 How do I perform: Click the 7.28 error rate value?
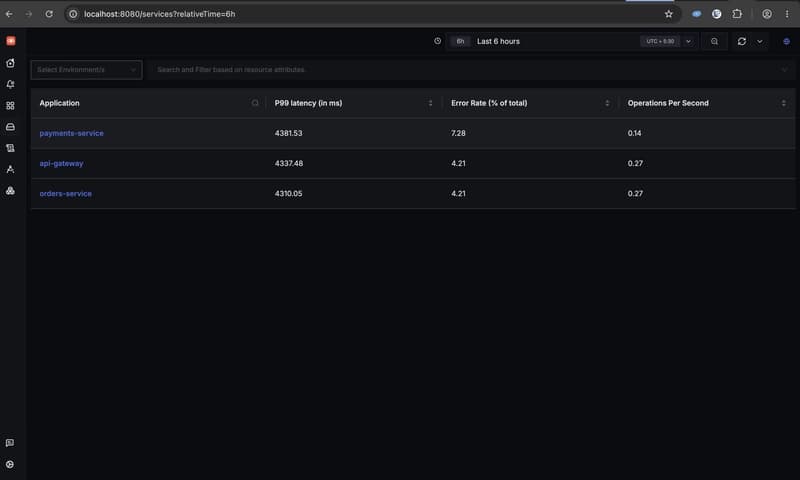(x=458, y=133)
